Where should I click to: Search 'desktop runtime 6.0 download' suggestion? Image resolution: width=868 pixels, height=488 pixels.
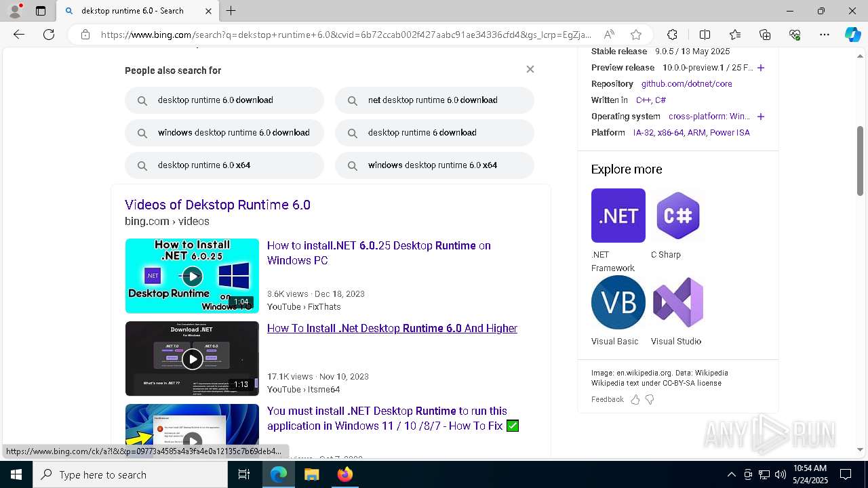click(224, 100)
